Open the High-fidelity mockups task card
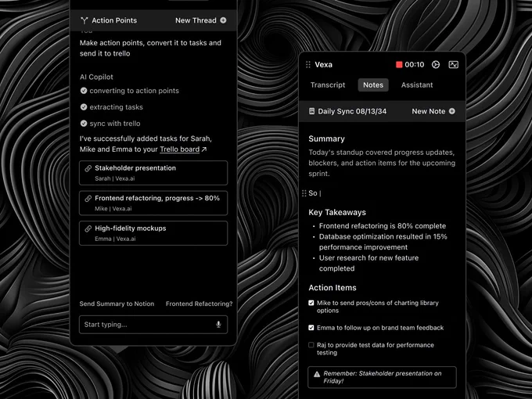The image size is (532, 399). (x=153, y=233)
